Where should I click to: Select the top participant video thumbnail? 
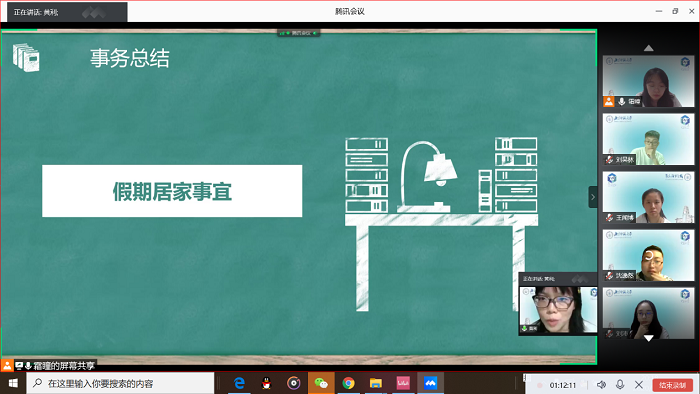pos(648,81)
